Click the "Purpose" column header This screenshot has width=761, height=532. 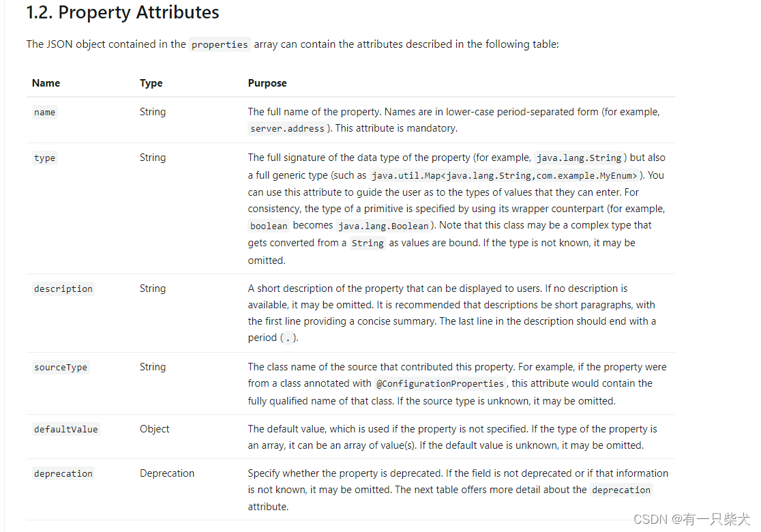click(267, 83)
